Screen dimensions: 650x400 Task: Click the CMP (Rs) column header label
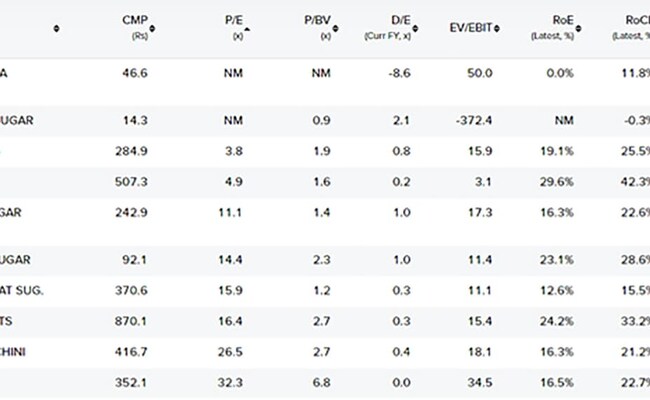pos(133,21)
